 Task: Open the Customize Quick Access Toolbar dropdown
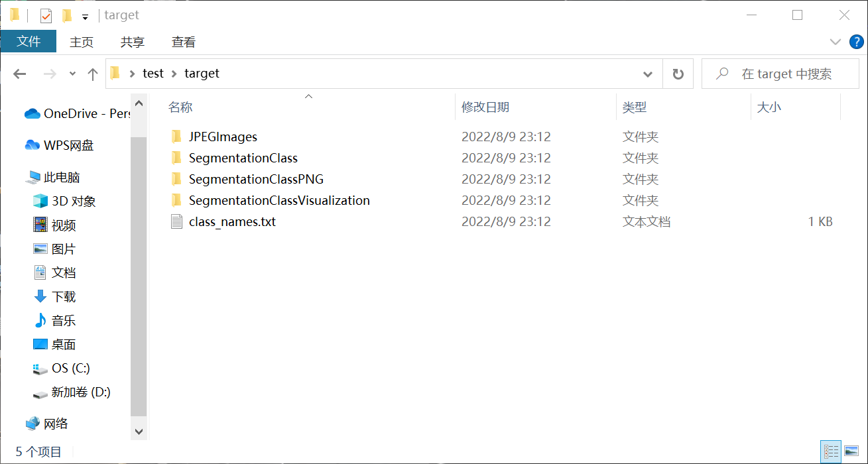[x=85, y=17]
